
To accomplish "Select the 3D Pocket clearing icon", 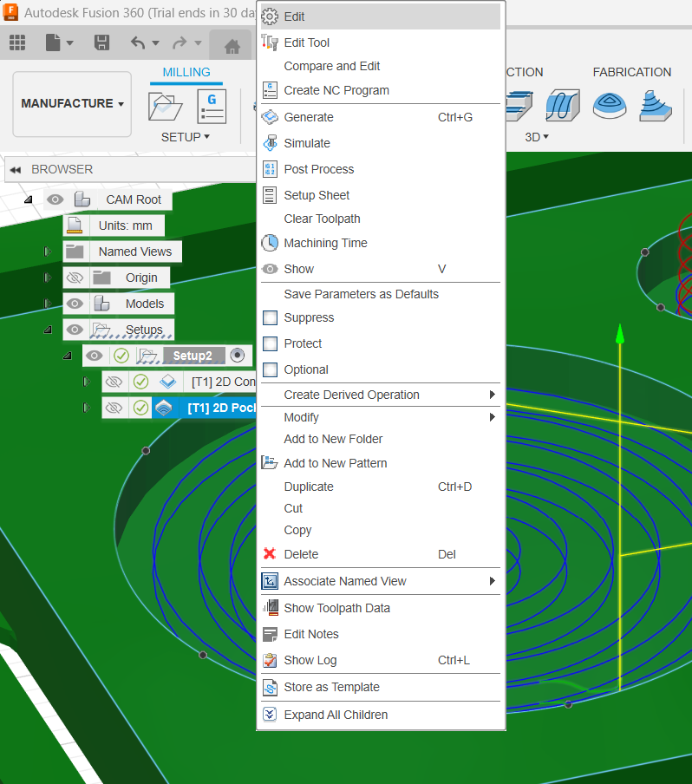I will 519,106.
